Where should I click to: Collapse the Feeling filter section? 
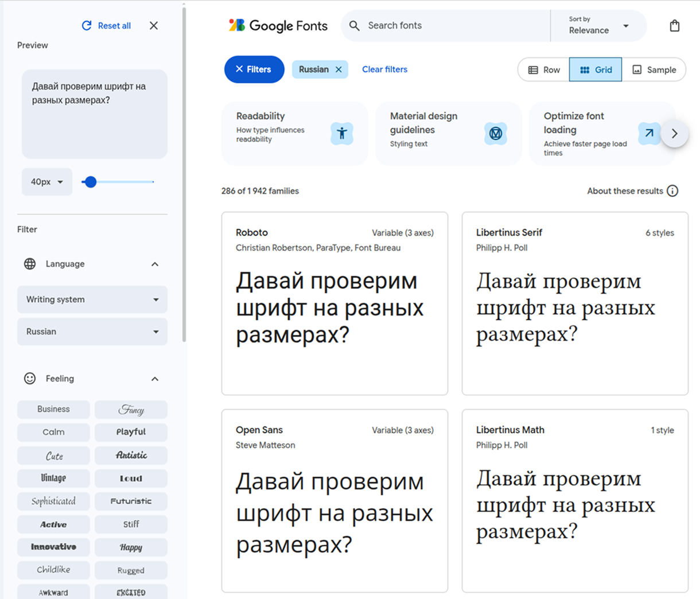click(154, 379)
